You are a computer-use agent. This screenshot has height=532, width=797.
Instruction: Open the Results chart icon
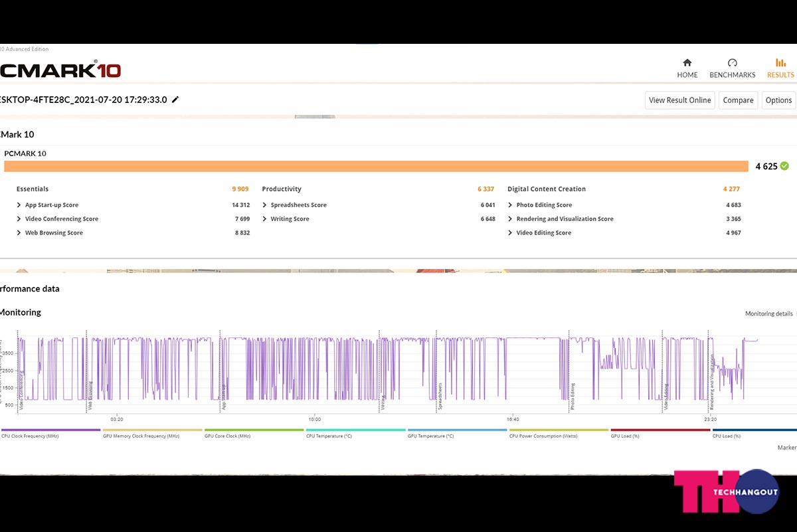tap(780, 62)
